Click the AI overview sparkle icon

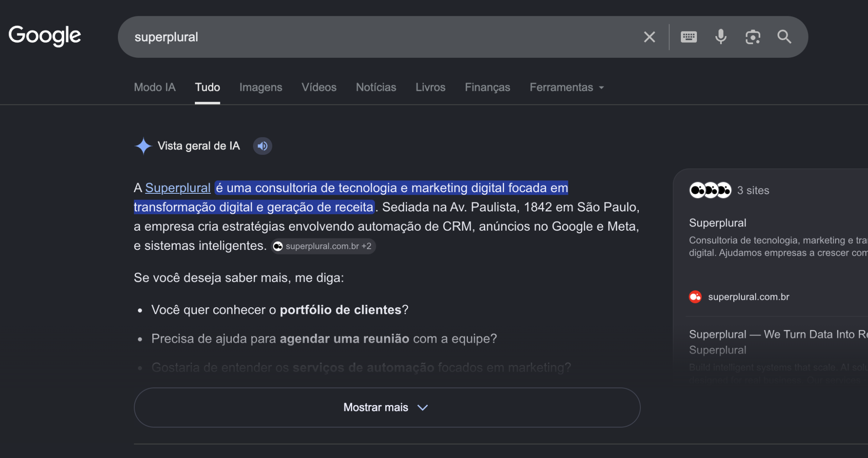coord(143,146)
